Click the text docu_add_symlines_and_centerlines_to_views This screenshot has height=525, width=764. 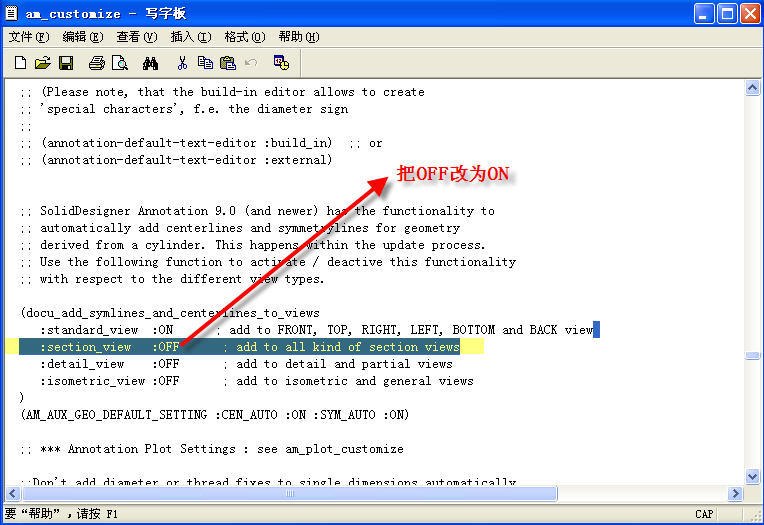173,313
